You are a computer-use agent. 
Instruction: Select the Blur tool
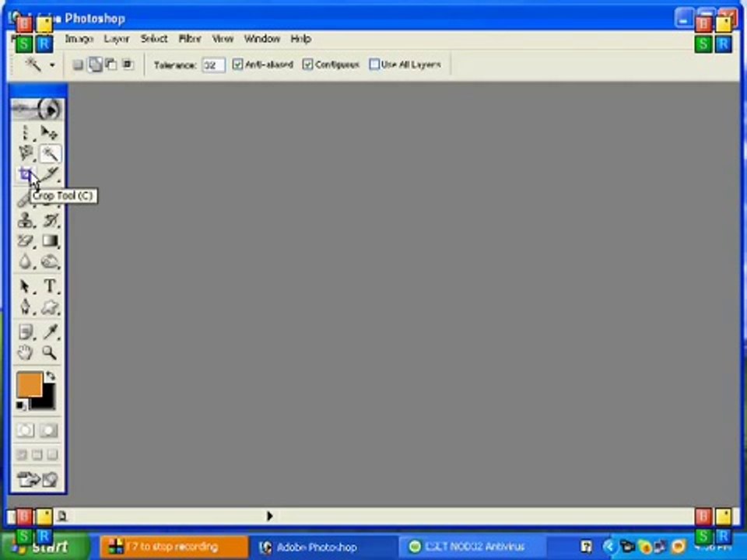[x=26, y=262]
